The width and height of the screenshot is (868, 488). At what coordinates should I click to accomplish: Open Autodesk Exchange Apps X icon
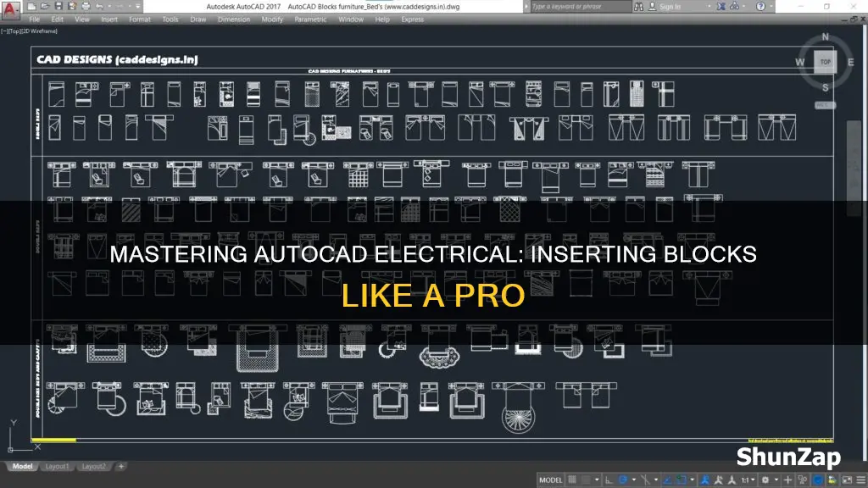tap(721, 7)
